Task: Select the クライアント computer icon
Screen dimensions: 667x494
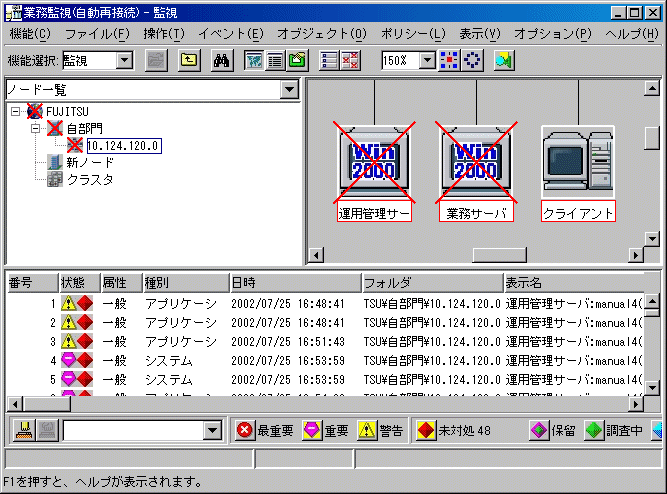Action: click(x=578, y=162)
